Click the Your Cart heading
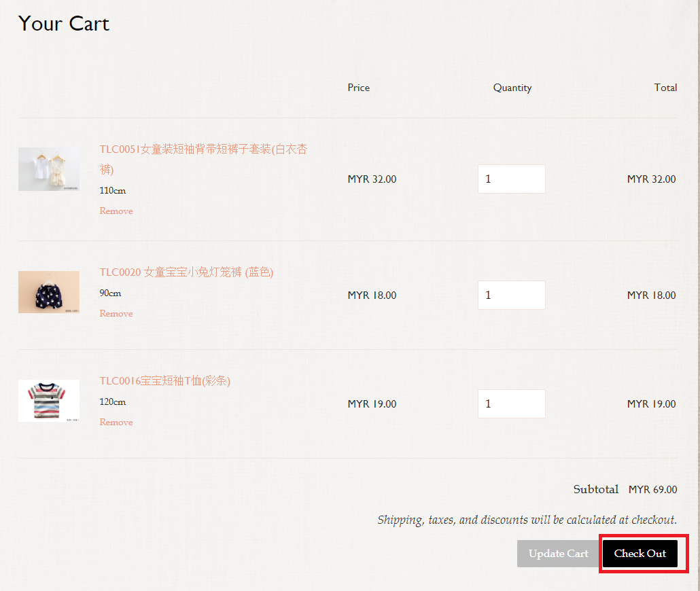700x591 pixels. [64, 24]
